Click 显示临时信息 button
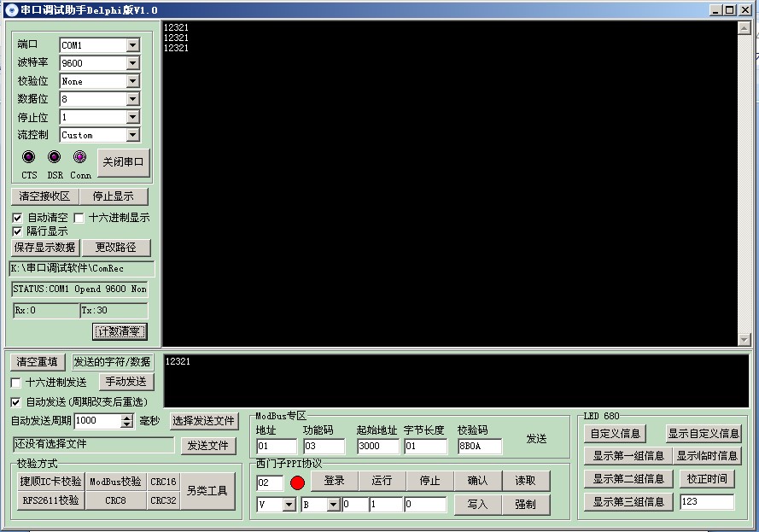This screenshot has height=532, width=759. [707, 456]
